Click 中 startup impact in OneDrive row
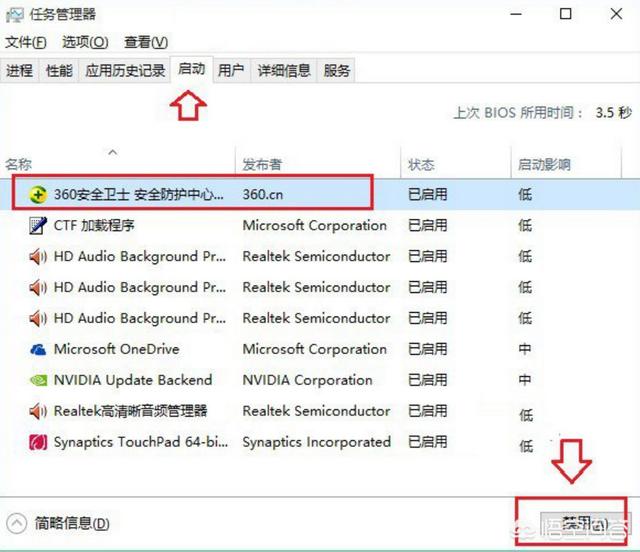Screen dimensions: 640x552 coord(525,349)
